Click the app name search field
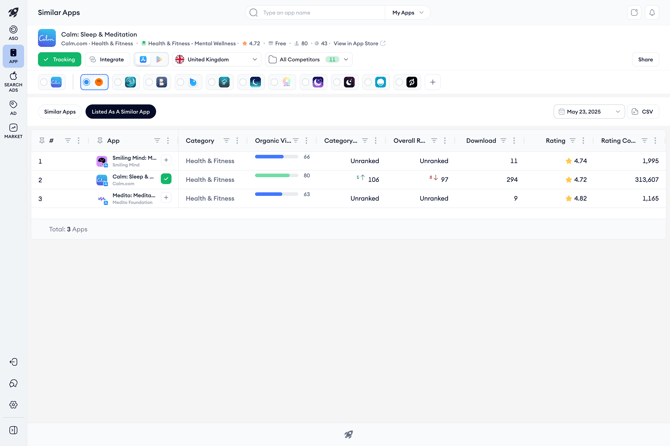Image resolution: width=670 pixels, height=446 pixels. 320,13
